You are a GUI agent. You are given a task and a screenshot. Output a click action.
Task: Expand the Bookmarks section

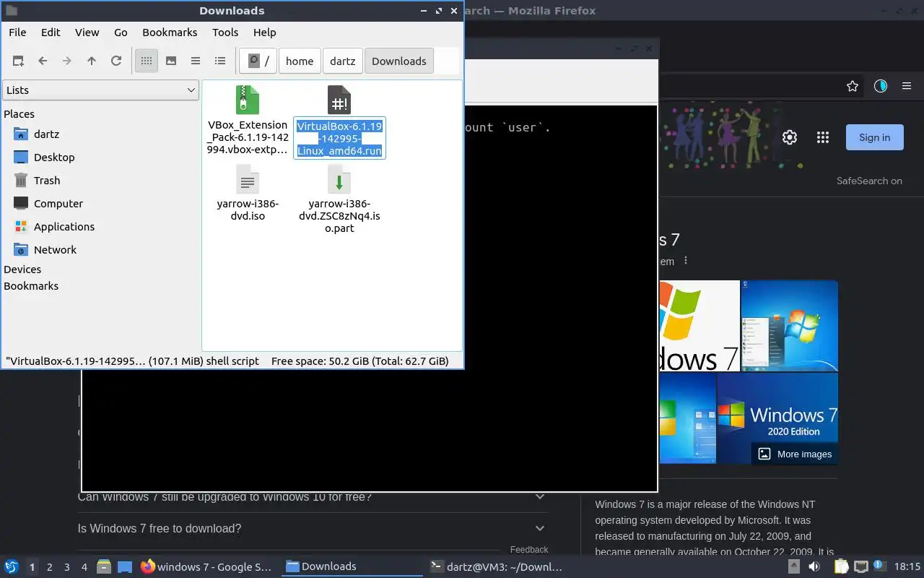click(31, 286)
